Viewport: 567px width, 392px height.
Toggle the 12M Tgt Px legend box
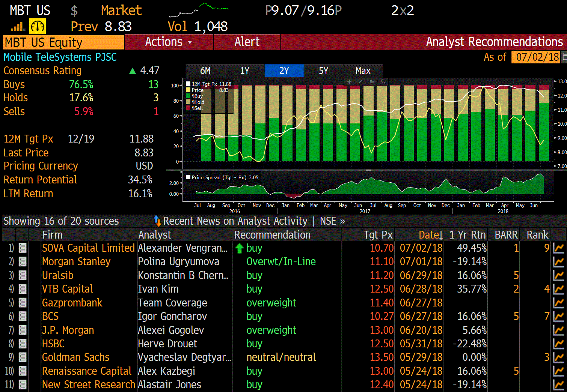[x=188, y=84]
